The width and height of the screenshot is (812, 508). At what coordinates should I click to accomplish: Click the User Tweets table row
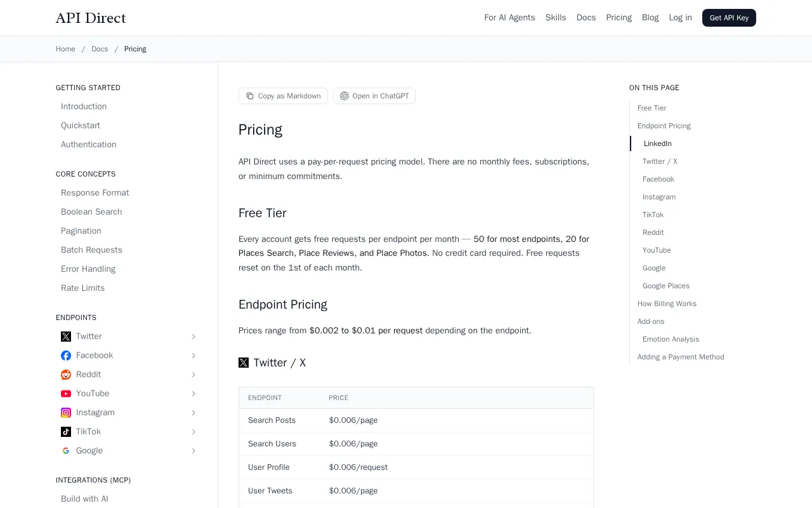(x=416, y=491)
